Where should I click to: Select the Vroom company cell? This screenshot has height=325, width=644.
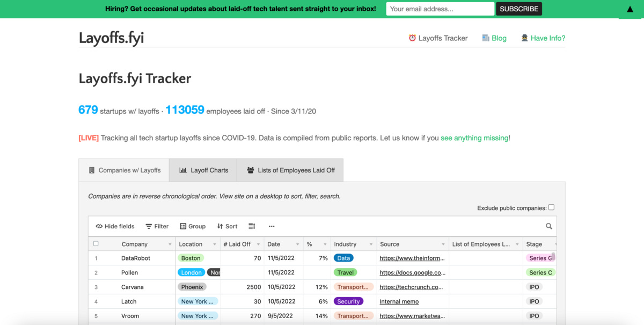point(130,316)
